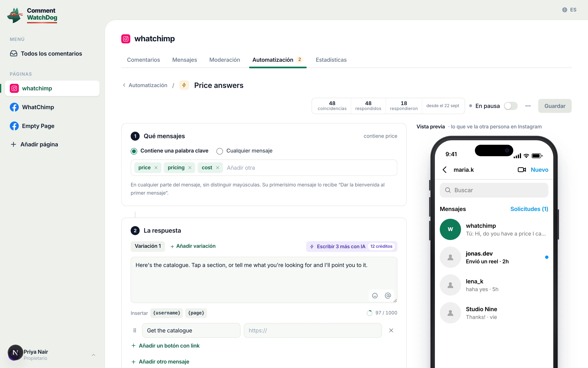Toggle the En pausa switch
The image size is (588, 368).
point(510,106)
